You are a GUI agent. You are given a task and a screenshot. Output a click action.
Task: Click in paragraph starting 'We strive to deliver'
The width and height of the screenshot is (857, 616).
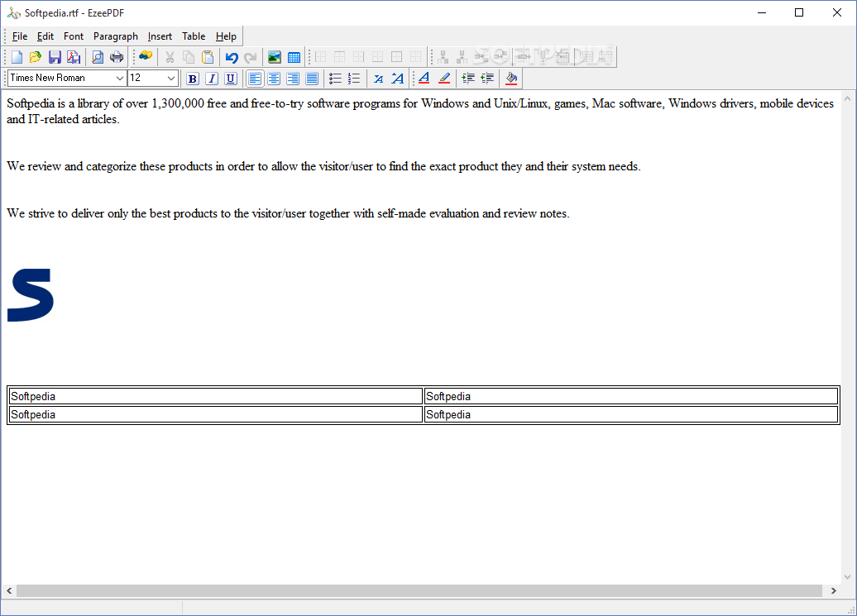[288, 213]
